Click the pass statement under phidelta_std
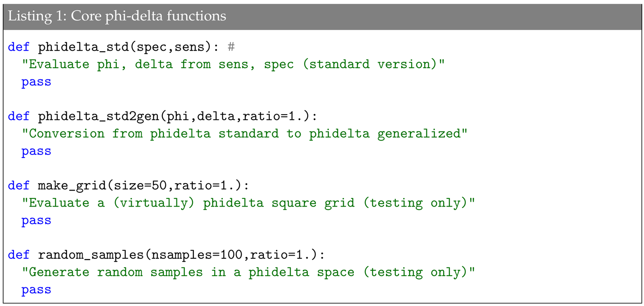 tap(37, 82)
